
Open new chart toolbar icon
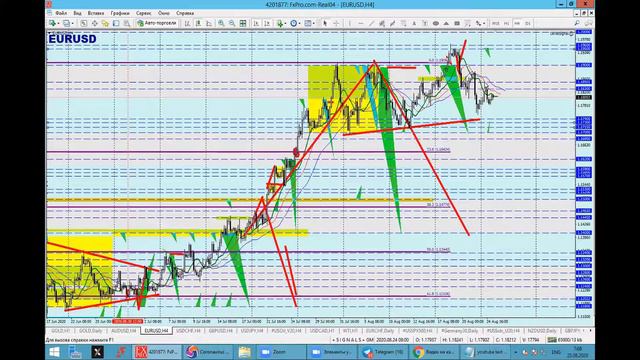click(52, 23)
